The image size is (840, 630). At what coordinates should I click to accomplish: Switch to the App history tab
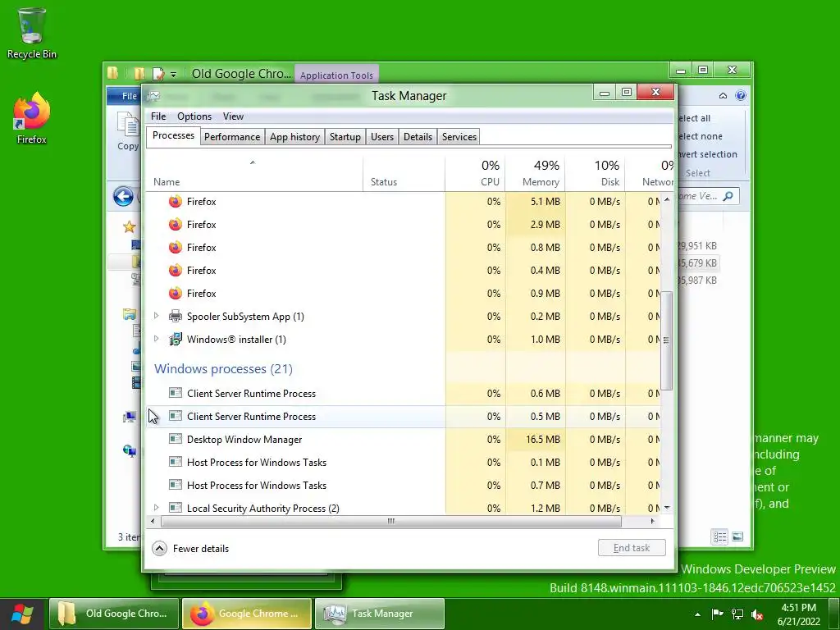pos(294,137)
